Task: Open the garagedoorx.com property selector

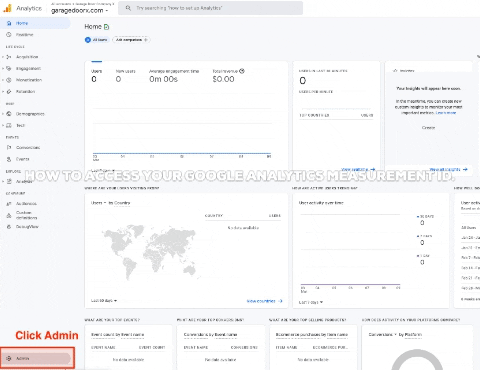Action: click(79, 10)
